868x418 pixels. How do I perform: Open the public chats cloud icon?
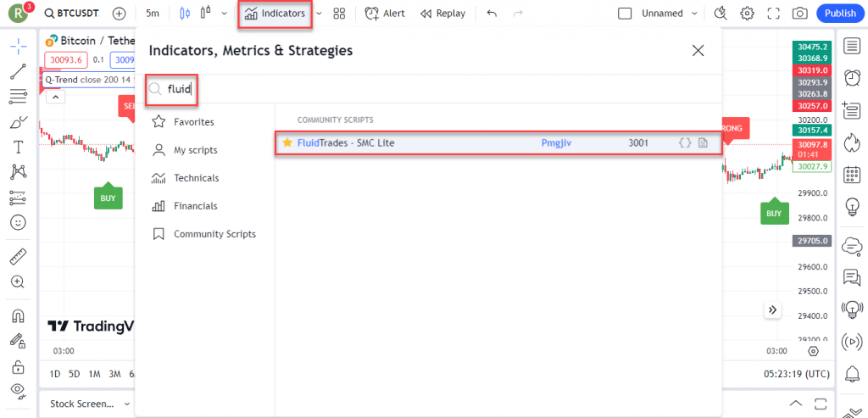[x=851, y=245]
